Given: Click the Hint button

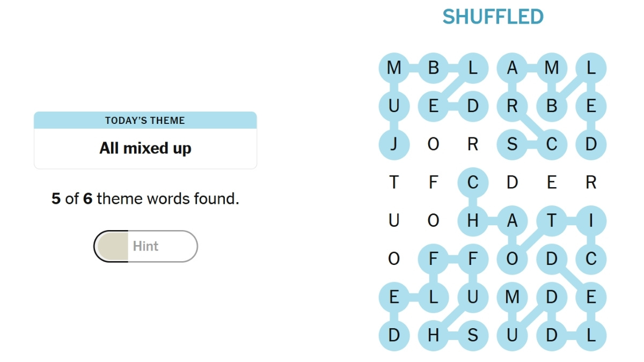Looking at the screenshot, I should pos(145,246).
